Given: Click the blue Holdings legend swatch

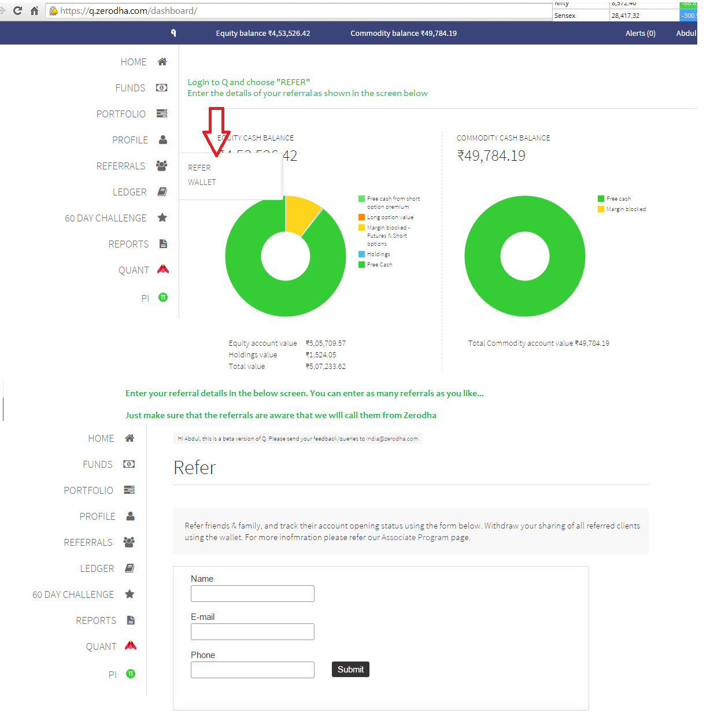Looking at the screenshot, I should point(361,254).
